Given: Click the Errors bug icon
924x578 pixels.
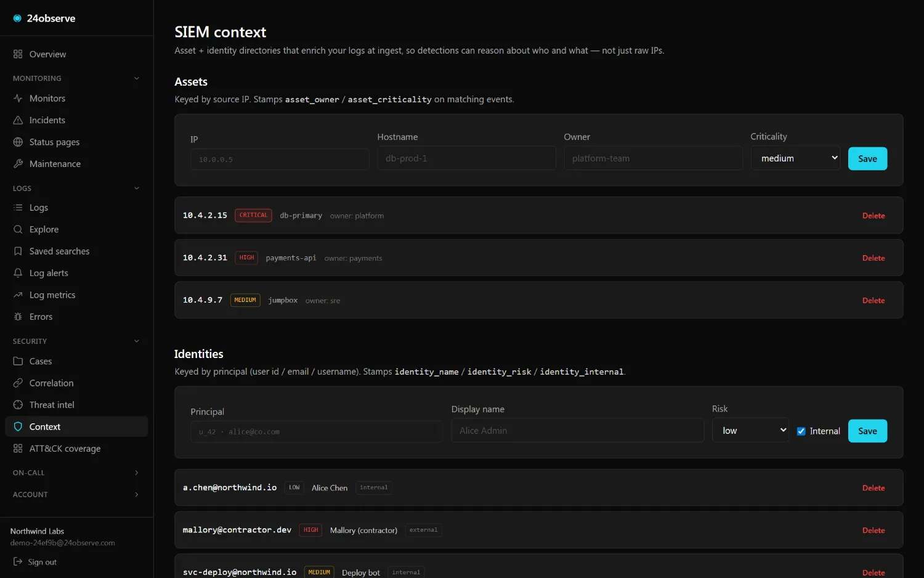Looking at the screenshot, I should click(x=18, y=317).
